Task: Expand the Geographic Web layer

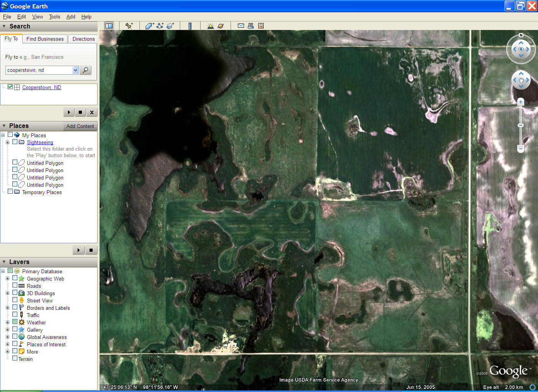Action: coord(7,278)
